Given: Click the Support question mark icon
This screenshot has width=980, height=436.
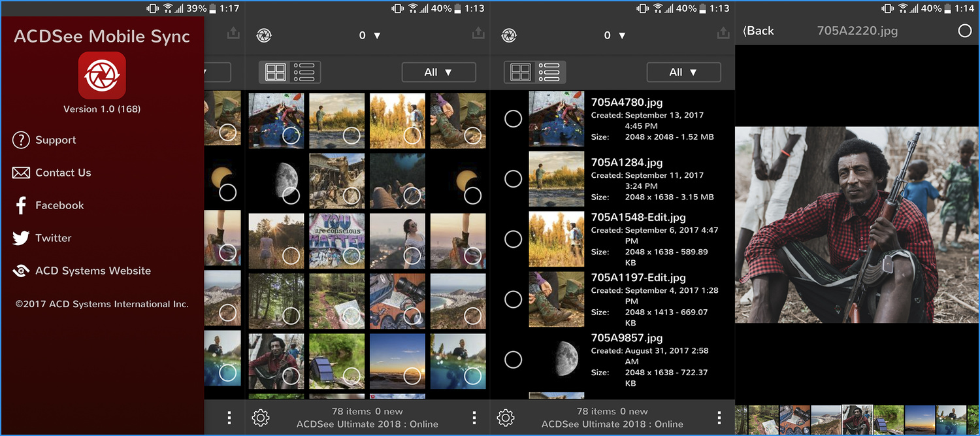Looking at the screenshot, I should click(x=21, y=140).
